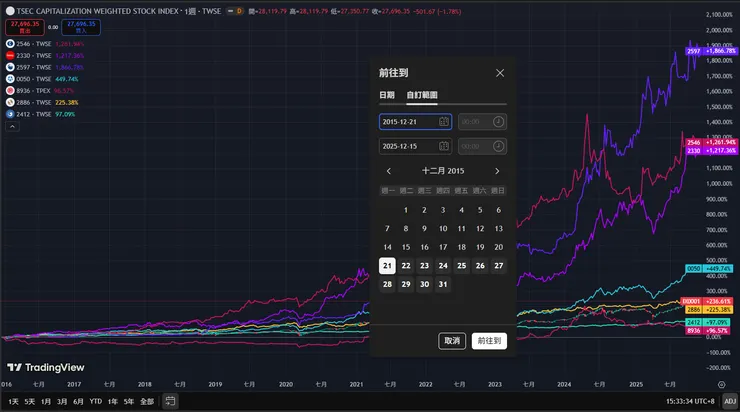Pick day 15 in calendar
This screenshot has width=740, height=412.
click(x=406, y=247)
